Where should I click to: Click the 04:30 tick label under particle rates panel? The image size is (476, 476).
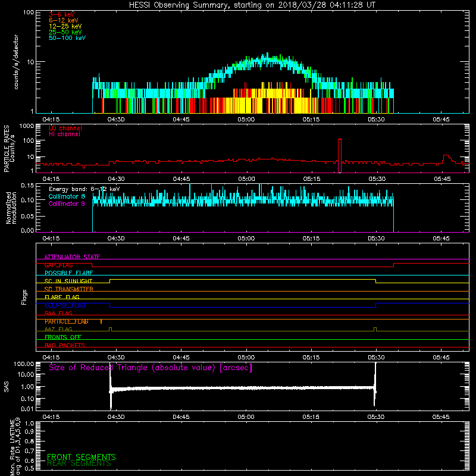tap(116, 179)
